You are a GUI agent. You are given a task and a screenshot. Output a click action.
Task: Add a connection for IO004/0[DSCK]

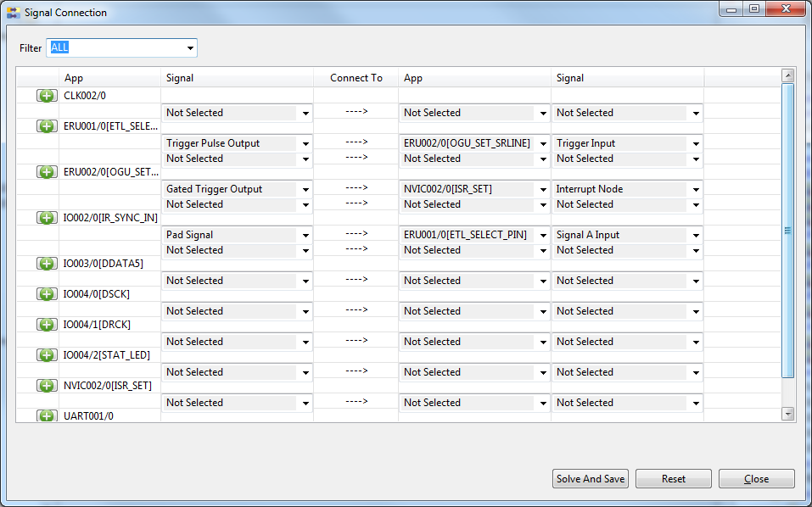coord(47,294)
